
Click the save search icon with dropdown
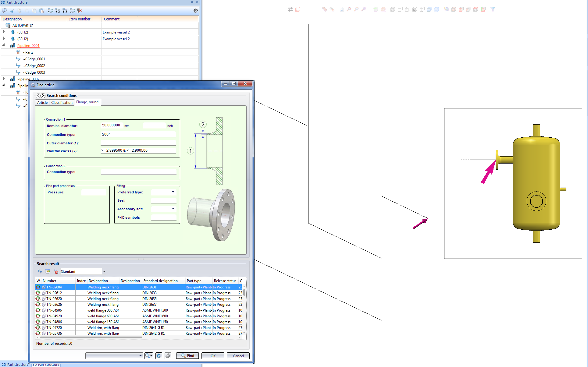pos(148,356)
